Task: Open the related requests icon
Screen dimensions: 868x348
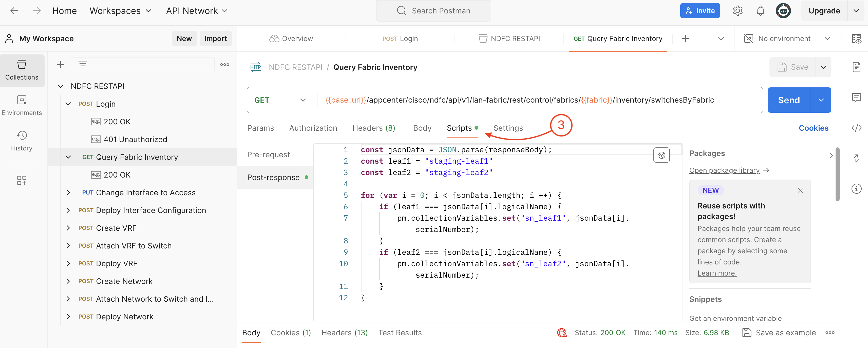Action: click(x=856, y=158)
